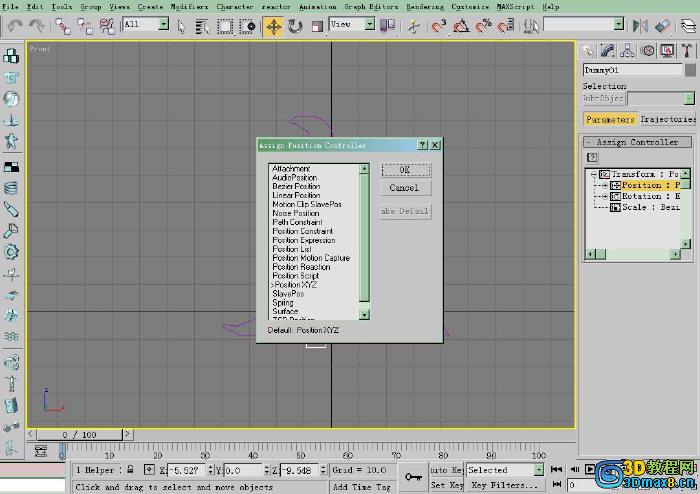Click the Rotate tool icon
This screenshot has width=700, height=494.
296,26
